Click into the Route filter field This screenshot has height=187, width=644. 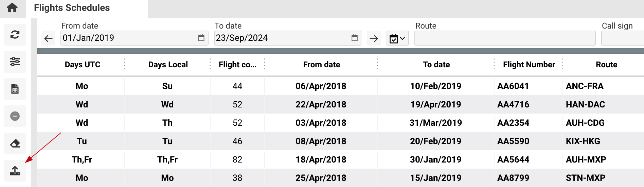(505, 38)
